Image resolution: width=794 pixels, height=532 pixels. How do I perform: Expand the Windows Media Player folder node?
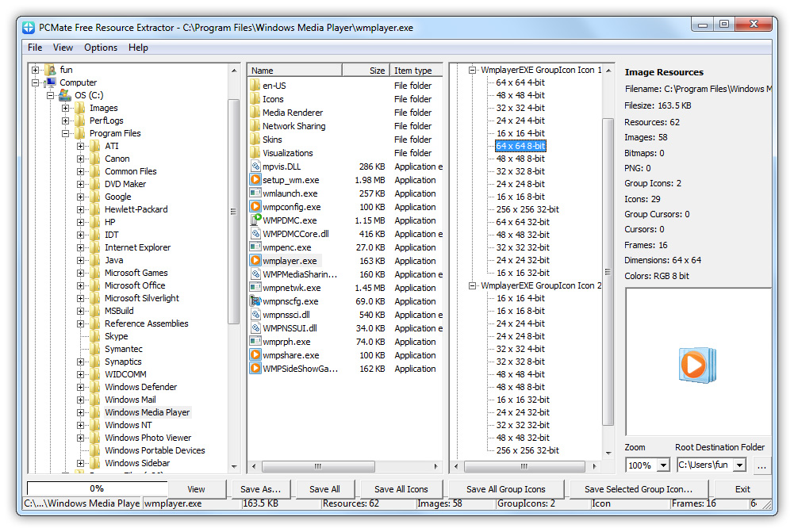point(81,412)
